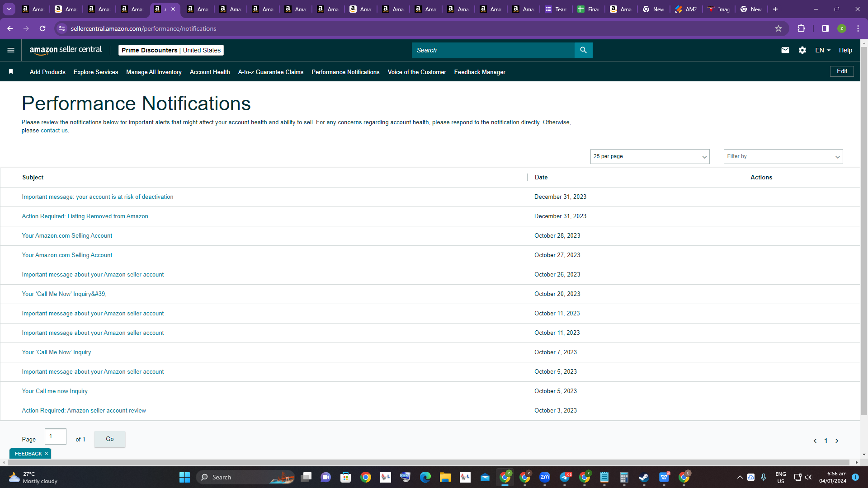Open October 28 Your Amazon.com Selling Account
Screen dimensions: 868x488
pyautogui.click(x=67, y=236)
